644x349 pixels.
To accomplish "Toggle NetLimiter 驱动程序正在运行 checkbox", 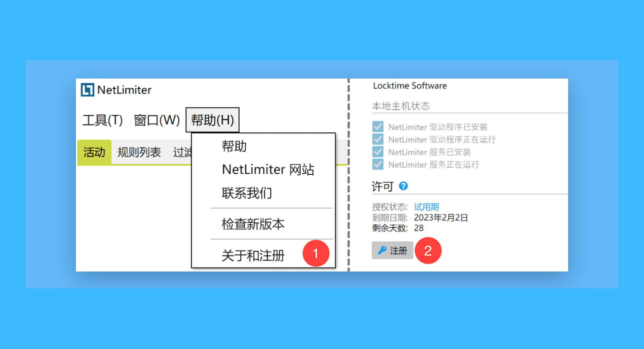I will pos(378,139).
